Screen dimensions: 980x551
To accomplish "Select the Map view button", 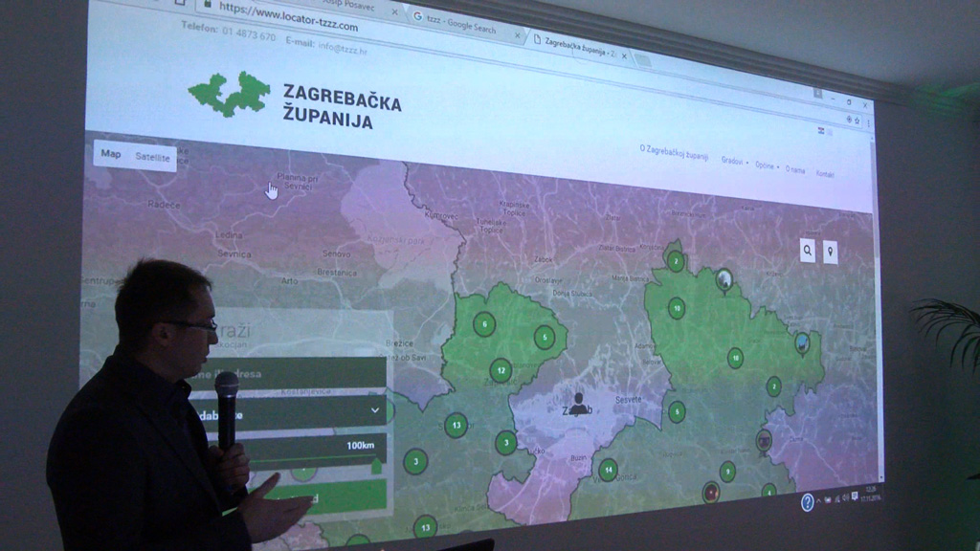I will point(111,154).
